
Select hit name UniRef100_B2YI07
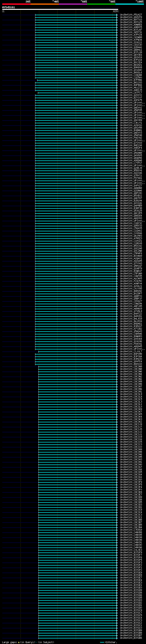coord(131,98)
